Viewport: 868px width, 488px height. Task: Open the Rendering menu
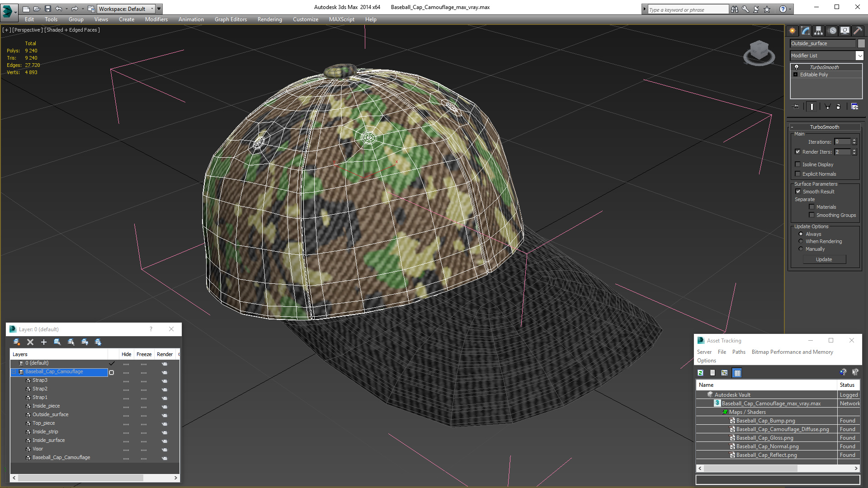click(269, 19)
